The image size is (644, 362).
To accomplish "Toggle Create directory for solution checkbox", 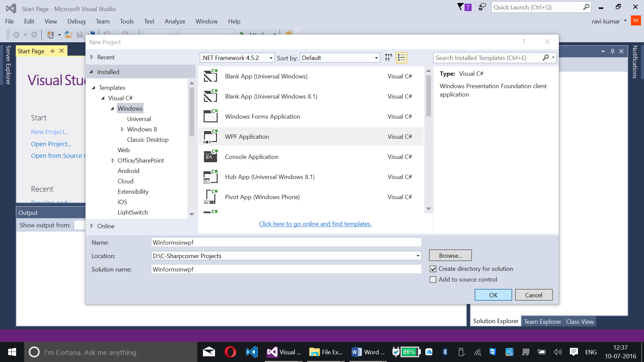I will pyautogui.click(x=433, y=269).
